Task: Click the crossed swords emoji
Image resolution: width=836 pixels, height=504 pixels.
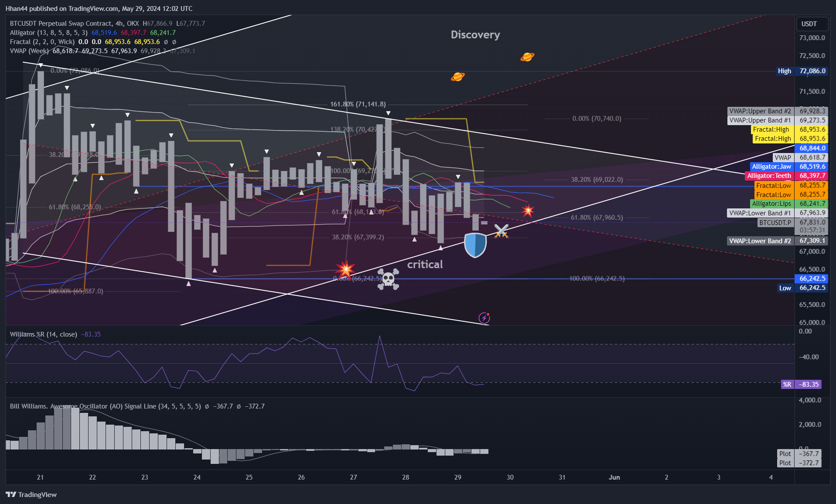Action: pos(501,231)
